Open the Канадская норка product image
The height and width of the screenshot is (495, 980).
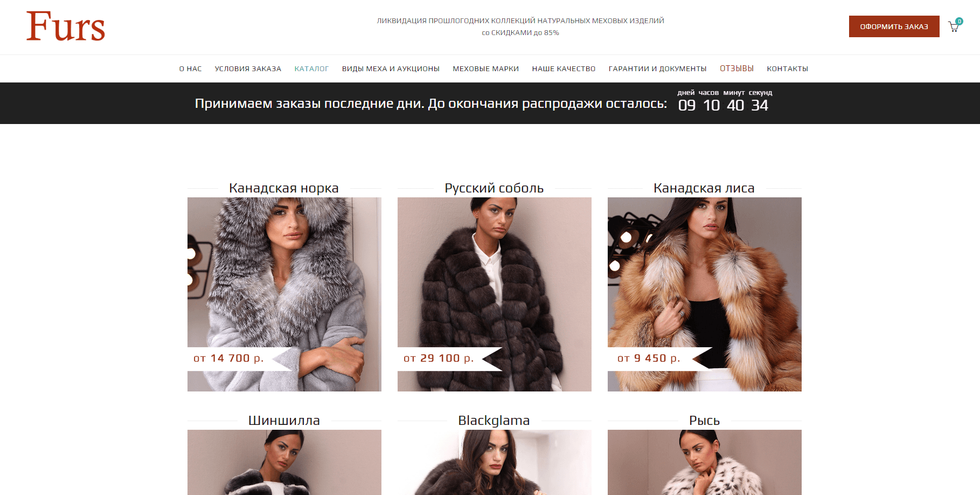pyautogui.click(x=284, y=294)
